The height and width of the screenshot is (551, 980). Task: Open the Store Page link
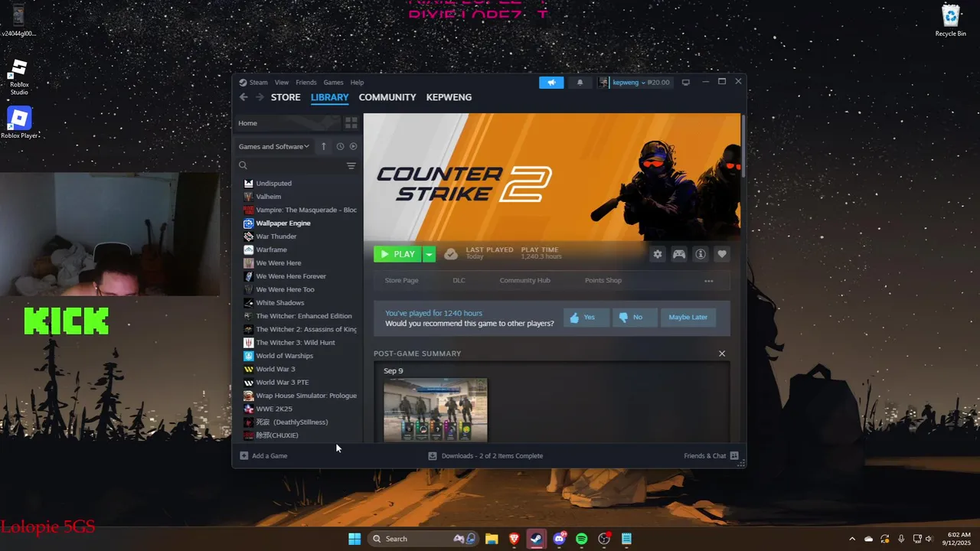pos(401,281)
